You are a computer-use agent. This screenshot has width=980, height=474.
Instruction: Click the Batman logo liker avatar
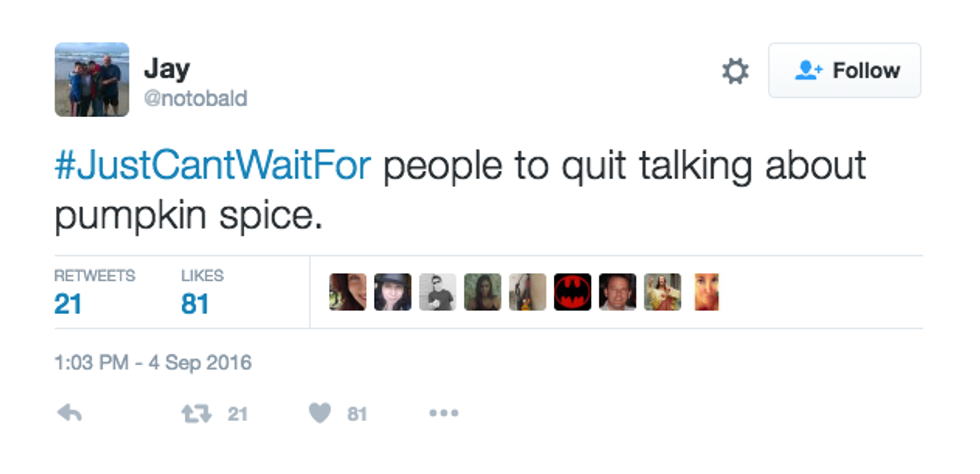573,292
